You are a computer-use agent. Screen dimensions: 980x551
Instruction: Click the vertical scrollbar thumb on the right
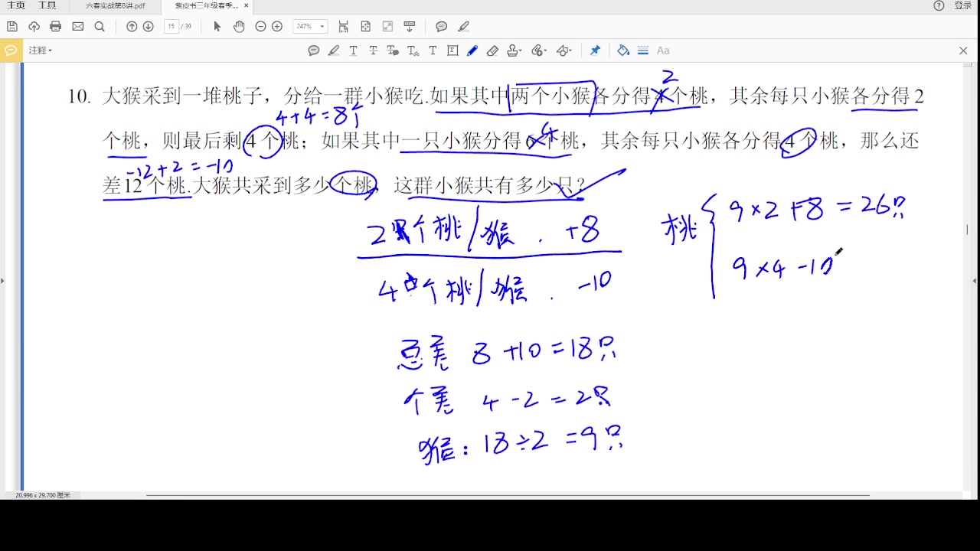[x=967, y=229]
